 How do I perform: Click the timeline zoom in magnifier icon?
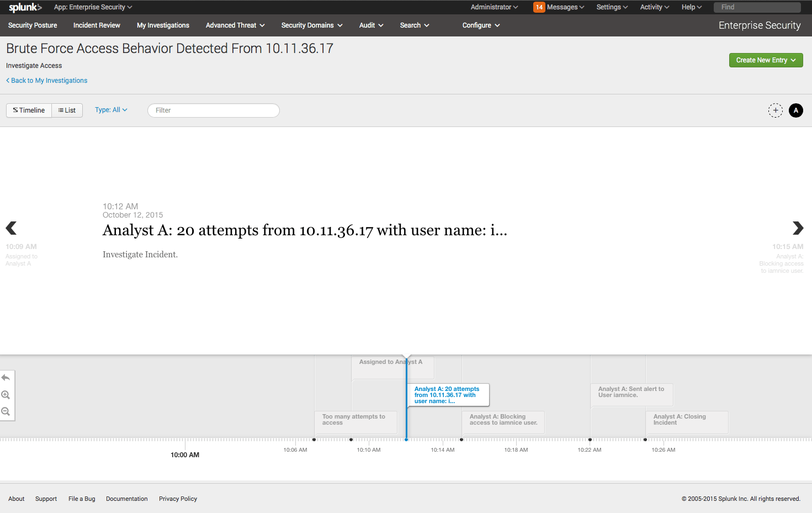tap(6, 395)
